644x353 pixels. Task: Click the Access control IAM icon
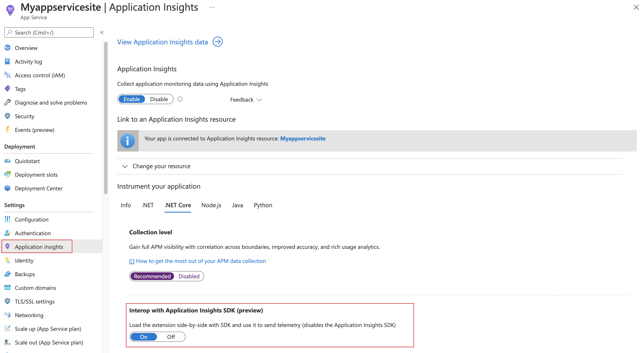[8, 75]
